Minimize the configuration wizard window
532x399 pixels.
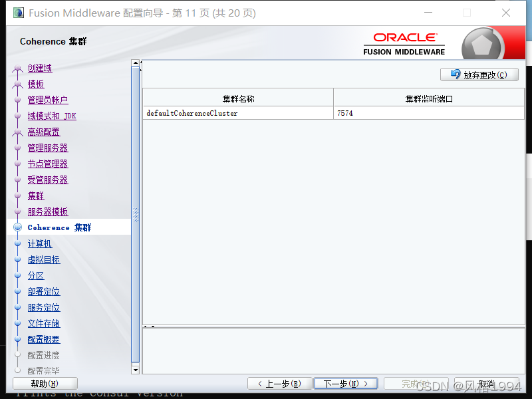pos(428,13)
